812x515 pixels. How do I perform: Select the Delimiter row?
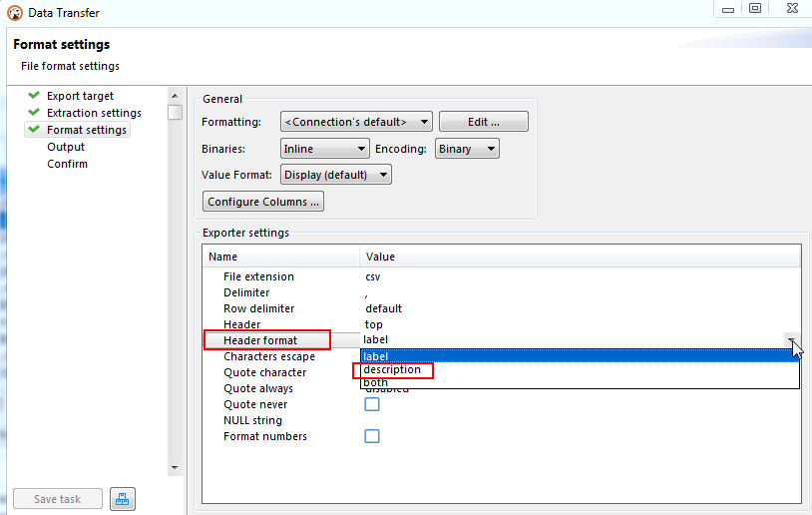tap(246, 292)
